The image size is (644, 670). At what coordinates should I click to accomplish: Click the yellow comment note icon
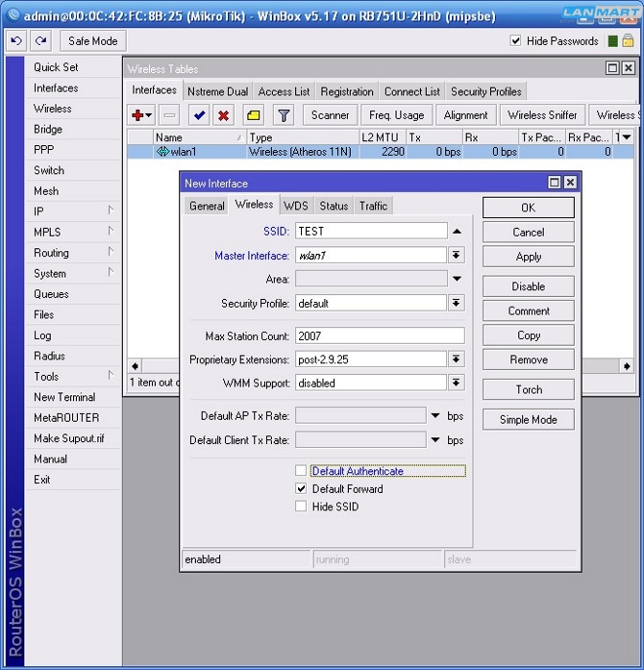[x=253, y=115]
